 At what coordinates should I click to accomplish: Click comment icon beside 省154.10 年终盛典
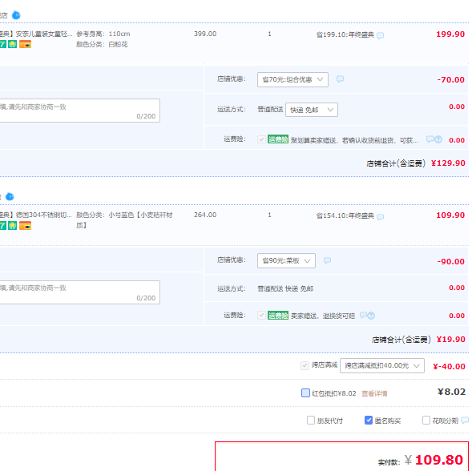pos(380,217)
